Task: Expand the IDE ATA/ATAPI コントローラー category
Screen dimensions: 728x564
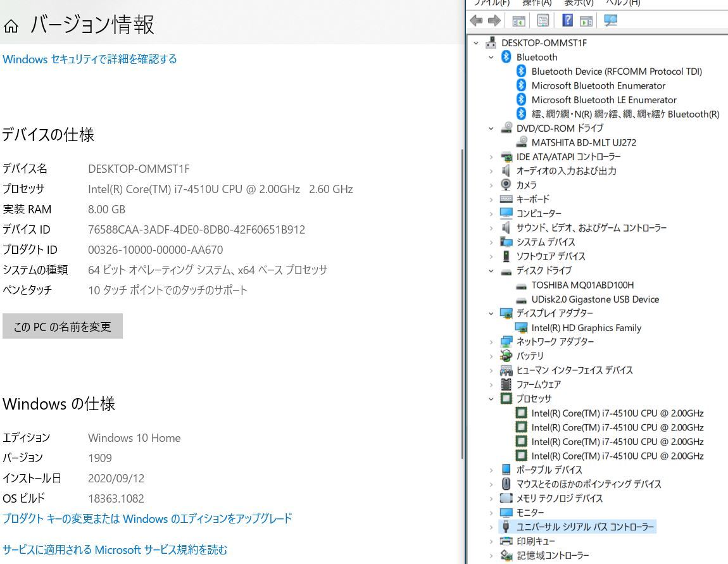Action: pyautogui.click(x=491, y=157)
